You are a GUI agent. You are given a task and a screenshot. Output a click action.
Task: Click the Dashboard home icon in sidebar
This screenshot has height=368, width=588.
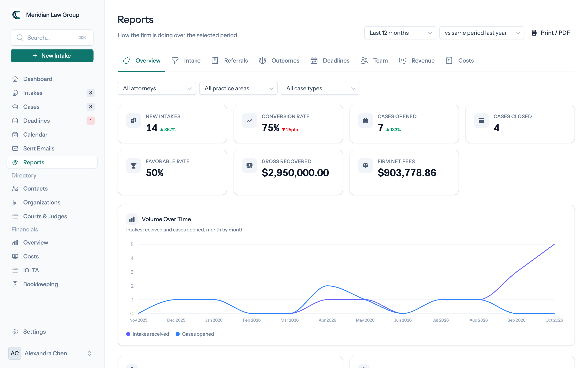coord(15,79)
